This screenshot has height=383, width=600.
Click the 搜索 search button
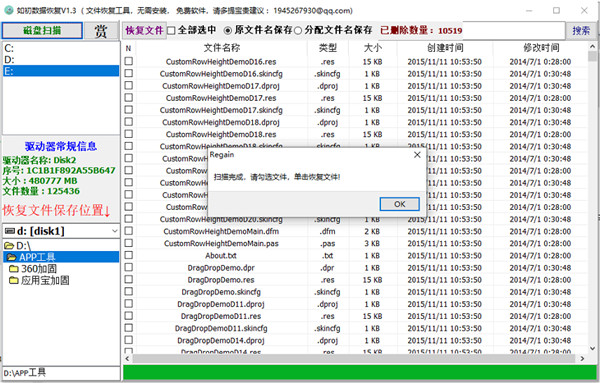581,30
